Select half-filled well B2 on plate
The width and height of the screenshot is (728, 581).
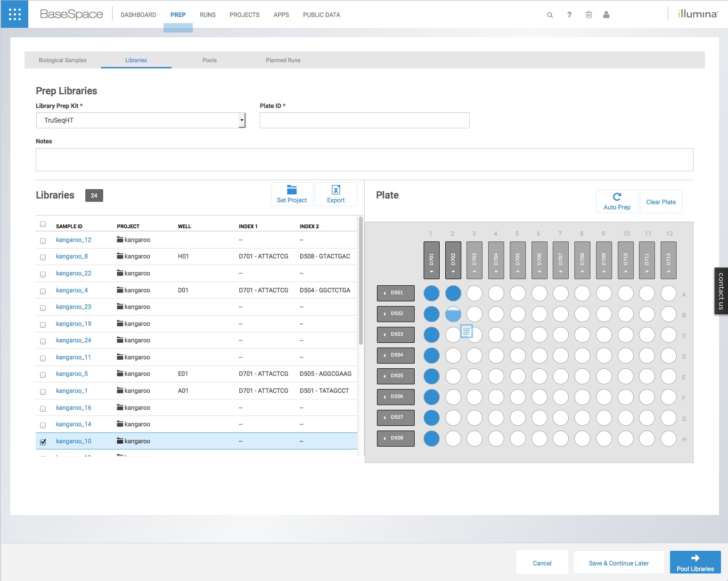point(453,314)
